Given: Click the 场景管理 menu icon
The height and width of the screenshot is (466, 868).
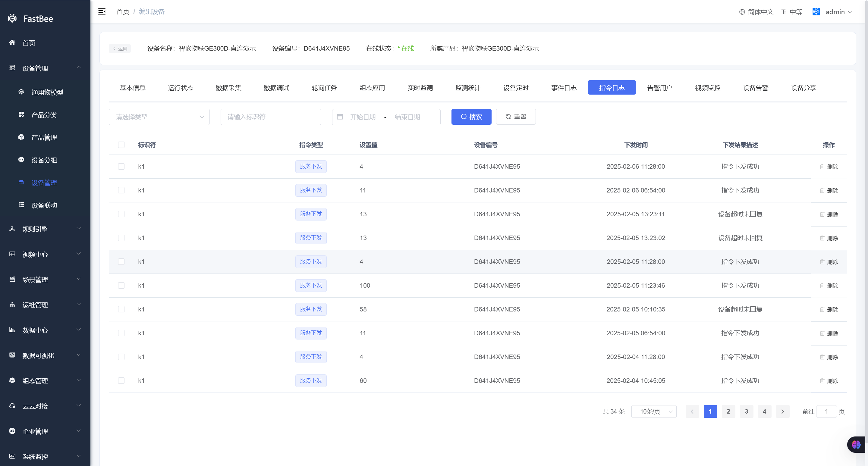Looking at the screenshot, I should (x=12, y=279).
